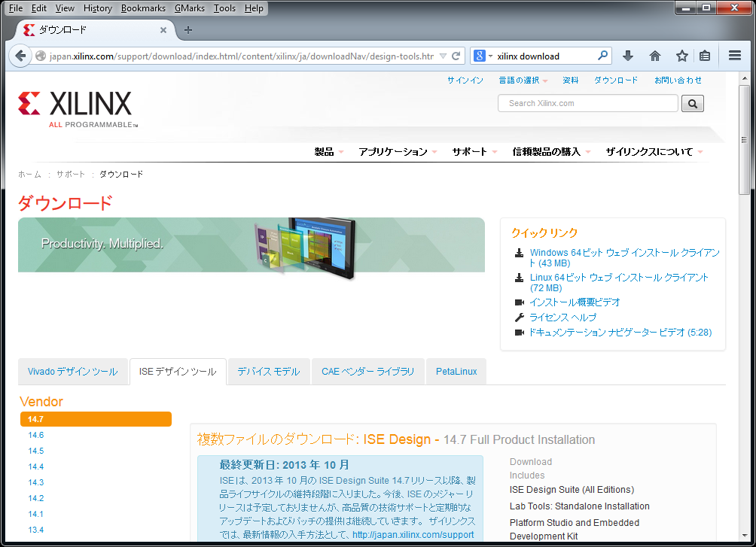This screenshot has width=756, height=547.
Task: Select version 14.7 in the Vendor list
Action: tap(96, 419)
